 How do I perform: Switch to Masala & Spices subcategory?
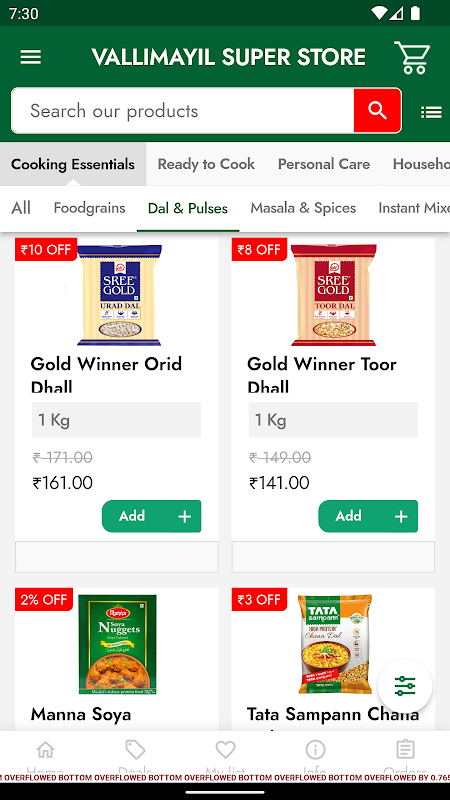coord(303,208)
